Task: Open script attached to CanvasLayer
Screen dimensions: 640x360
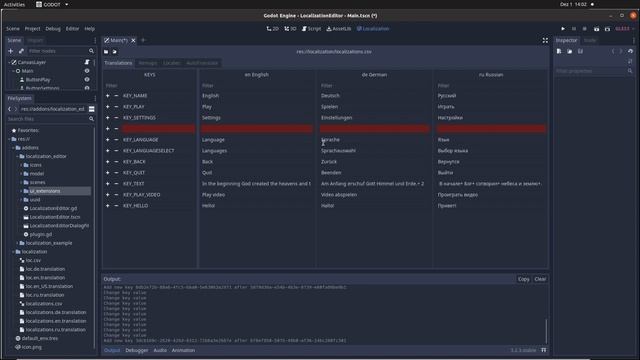Action: (x=87, y=62)
